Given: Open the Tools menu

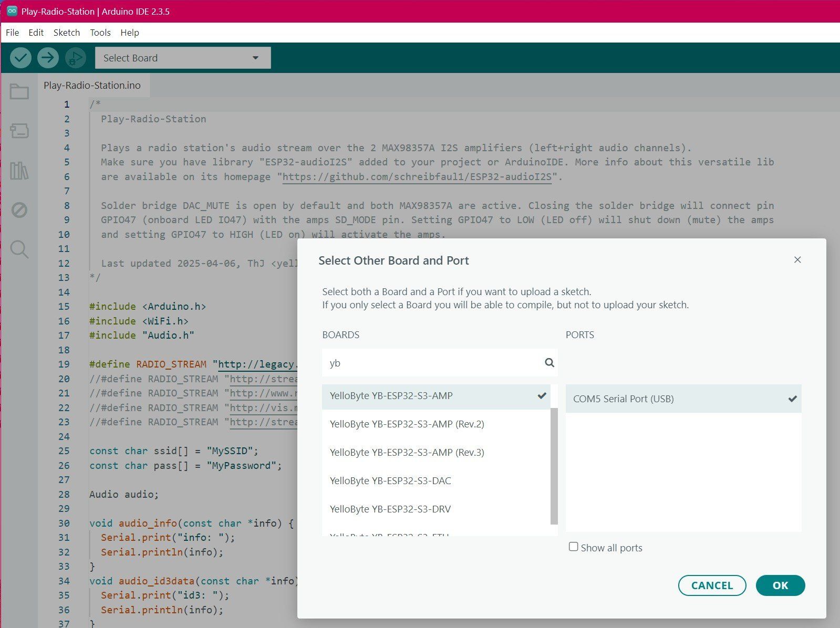Looking at the screenshot, I should tap(100, 33).
